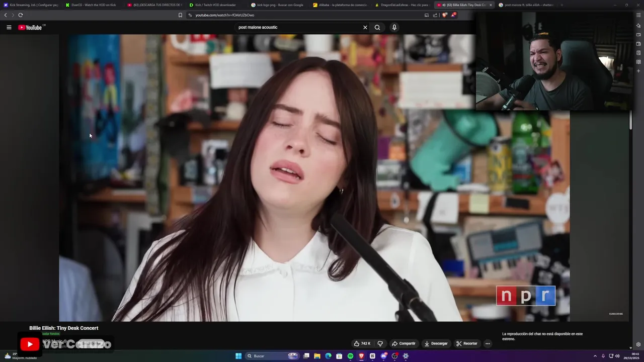Go back with the browser back arrow
This screenshot has width=644, height=362.
coord(6,15)
